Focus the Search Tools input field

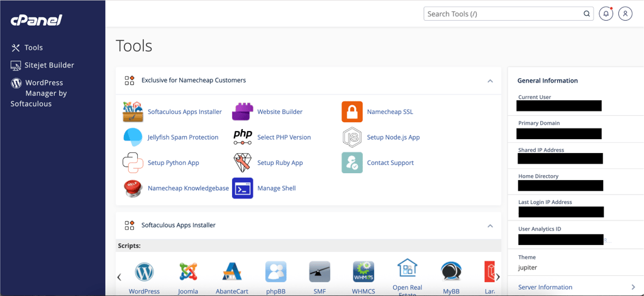point(508,14)
